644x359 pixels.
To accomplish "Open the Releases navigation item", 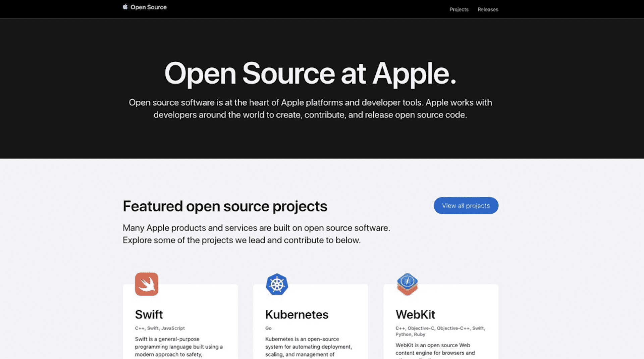I will [488, 9].
